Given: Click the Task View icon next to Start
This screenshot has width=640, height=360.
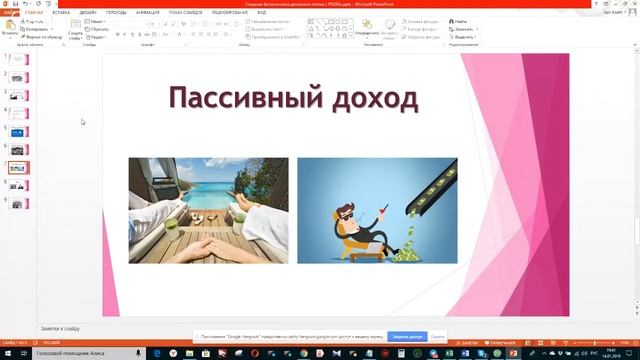Looking at the screenshot, I should [24, 353].
